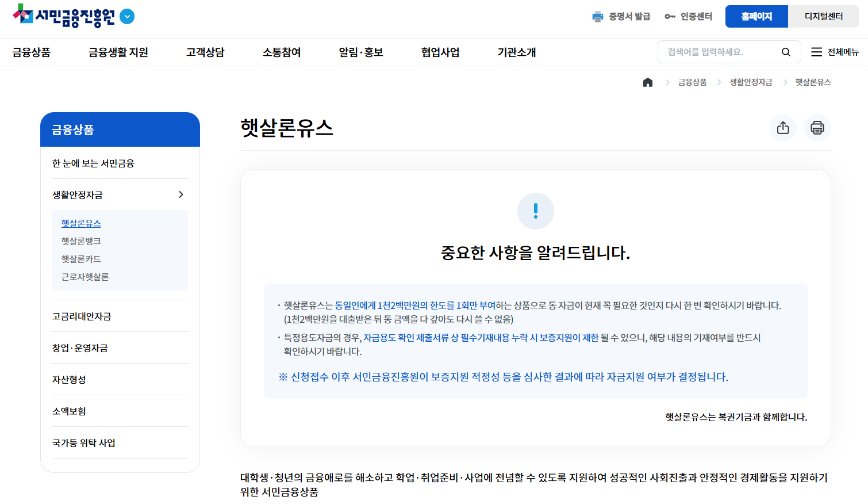Screen dimensions: 868x504
Task: Click the print page icon button
Action: pos(817,128)
